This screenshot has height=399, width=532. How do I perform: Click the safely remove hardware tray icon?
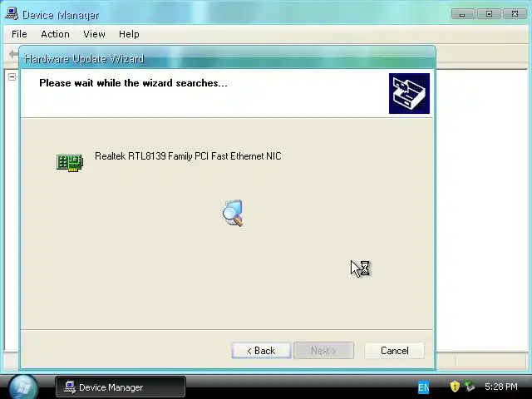[x=470, y=387]
